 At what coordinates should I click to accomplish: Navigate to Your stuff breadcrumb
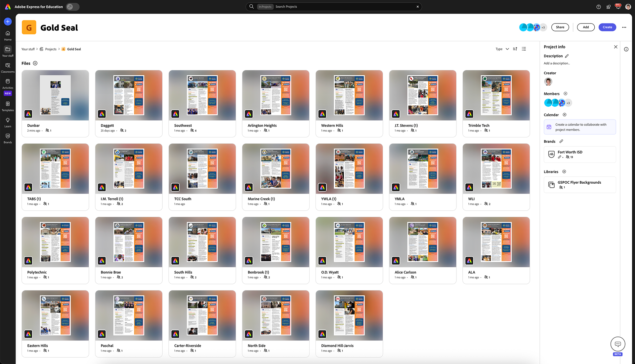(x=28, y=49)
